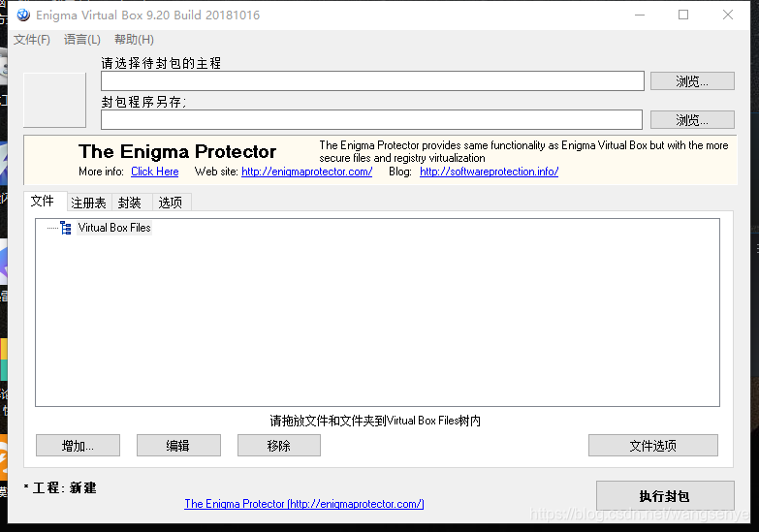759x532 pixels.
Task: Click 浏览 button for 封包程序另存
Action: (692, 119)
